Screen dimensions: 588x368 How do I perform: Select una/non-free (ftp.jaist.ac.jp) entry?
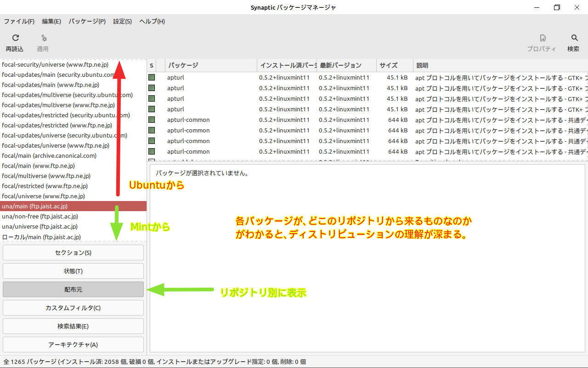(x=73, y=216)
